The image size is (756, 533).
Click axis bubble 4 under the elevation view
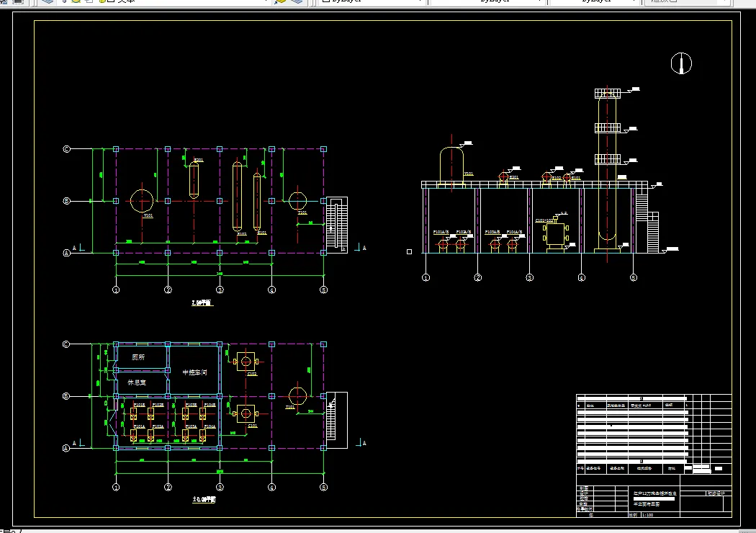click(x=582, y=277)
